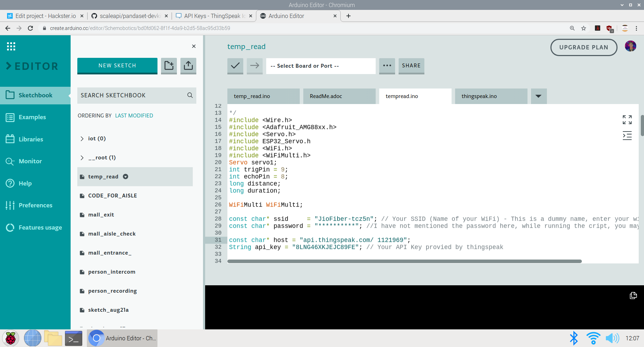The width and height of the screenshot is (644, 347).
Task: Switch to the thingspeak.ino tab
Action: click(x=491, y=96)
